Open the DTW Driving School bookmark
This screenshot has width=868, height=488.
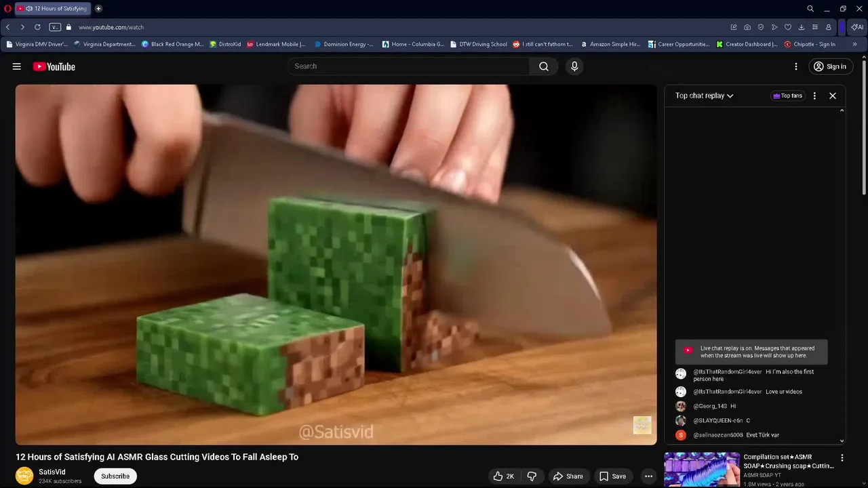(x=479, y=44)
